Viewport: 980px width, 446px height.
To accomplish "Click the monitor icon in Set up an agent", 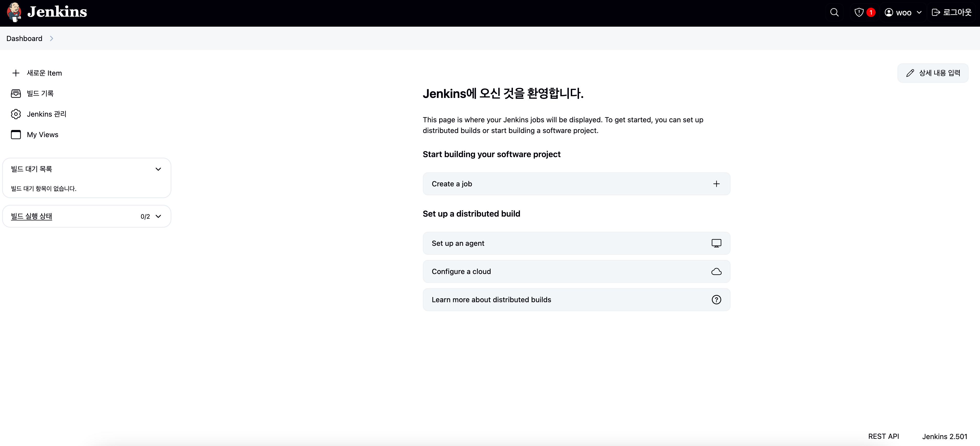I will coord(716,243).
